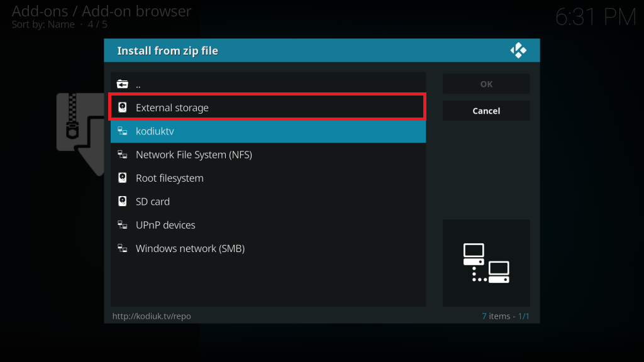Click the Root filesystem drive icon

(123, 178)
